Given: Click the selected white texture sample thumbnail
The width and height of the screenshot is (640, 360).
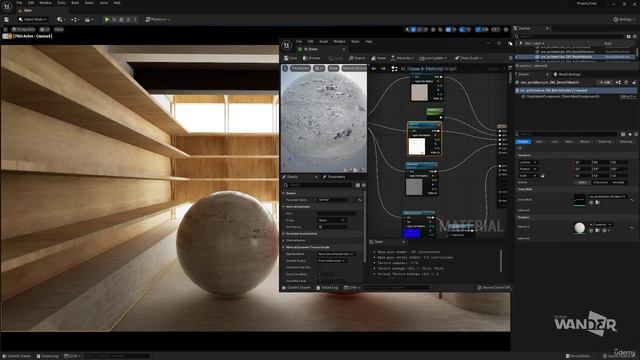Looking at the screenshot, I should point(417,147).
